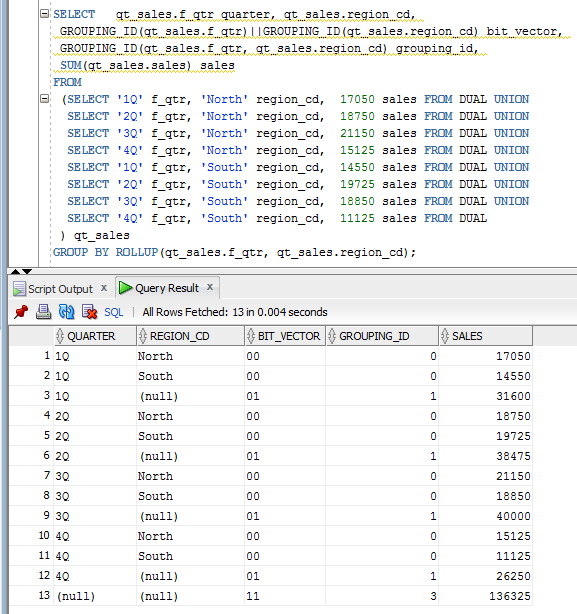Click the refresh query results icon

pyautogui.click(x=67, y=312)
